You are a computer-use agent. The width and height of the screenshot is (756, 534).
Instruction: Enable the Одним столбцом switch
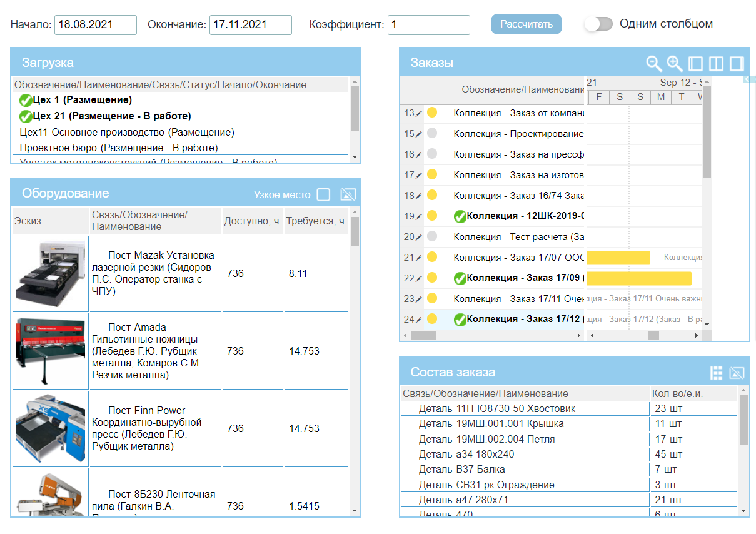[598, 24]
